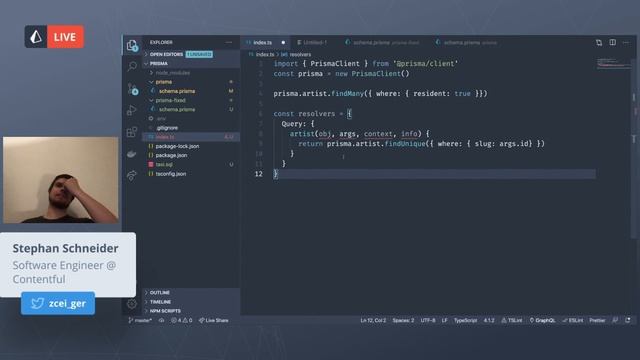The width and height of the screenshot is (640, 360).
Task: Click the unsaved dot on index.ts tab
Action: [283, 42]
